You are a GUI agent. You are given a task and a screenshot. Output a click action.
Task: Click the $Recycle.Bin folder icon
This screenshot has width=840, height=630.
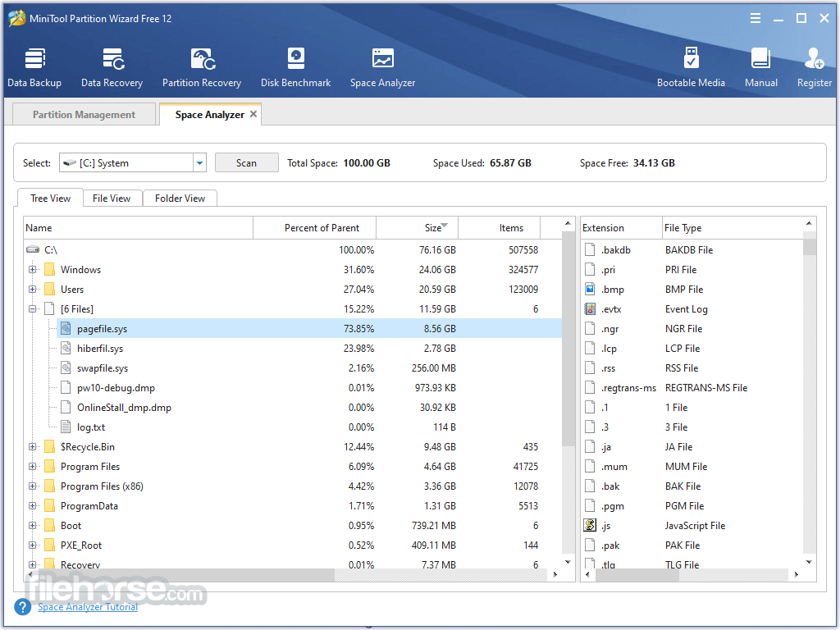pos(49,447)
